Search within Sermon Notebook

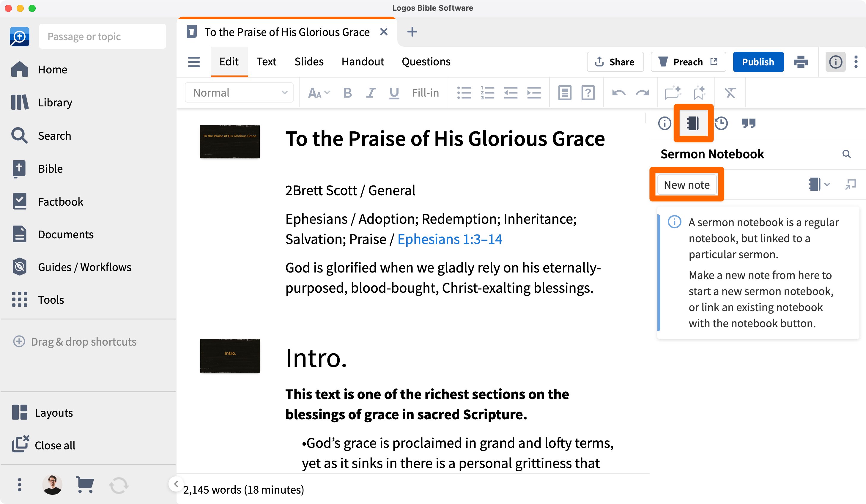coord(846,154)
